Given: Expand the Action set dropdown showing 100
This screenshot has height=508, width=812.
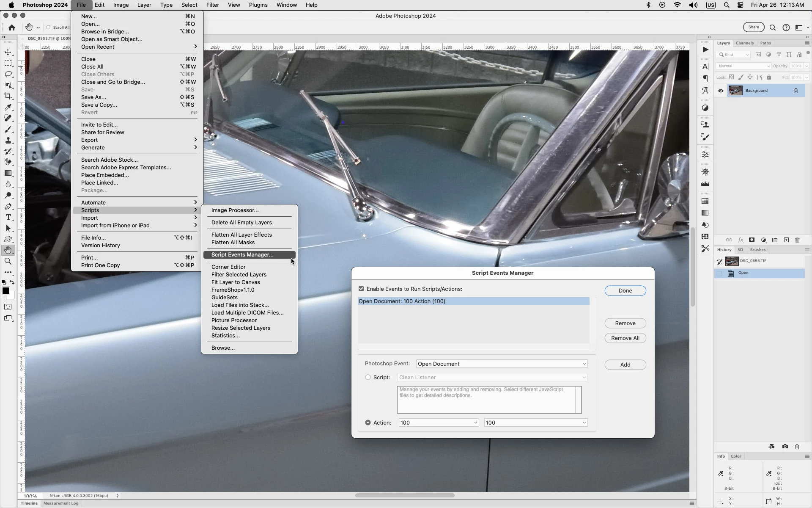Looking at the screenshot, I should (x=438, y=422).
